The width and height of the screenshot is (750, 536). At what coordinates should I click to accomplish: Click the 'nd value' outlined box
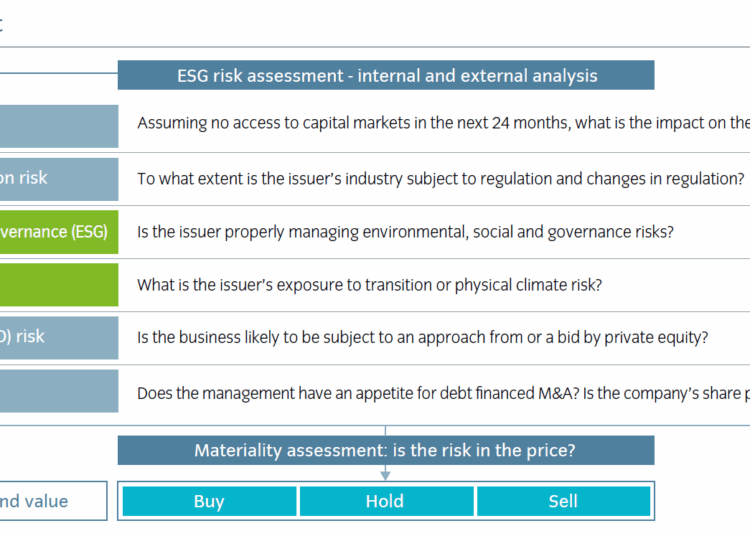(52, 501)
